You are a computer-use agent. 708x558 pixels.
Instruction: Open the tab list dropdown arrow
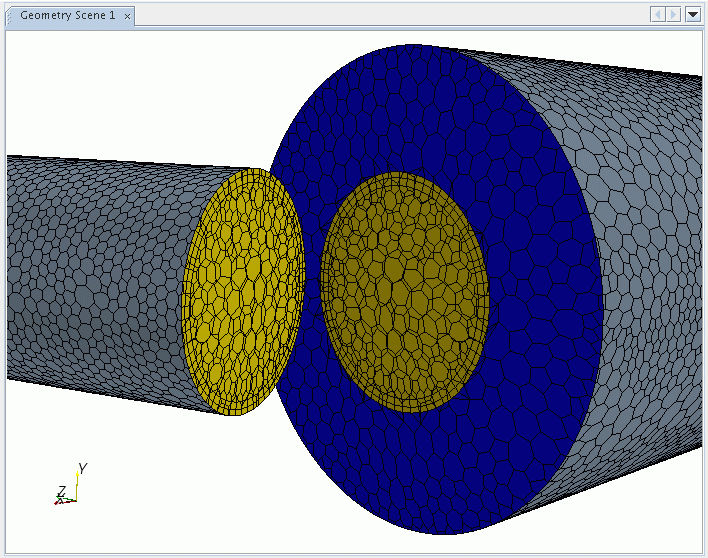pyautogui.click(x=692, y=15)
